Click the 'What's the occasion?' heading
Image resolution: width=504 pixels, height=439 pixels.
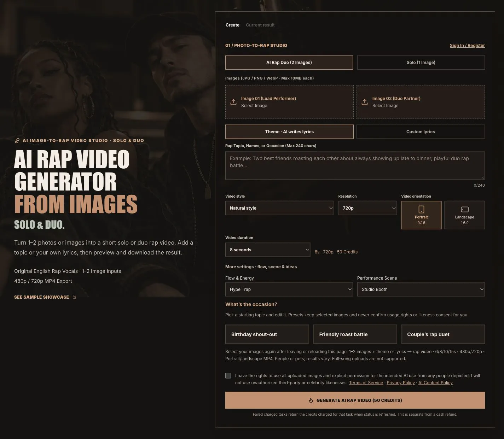pyautogui.click(x=251, y=304)
